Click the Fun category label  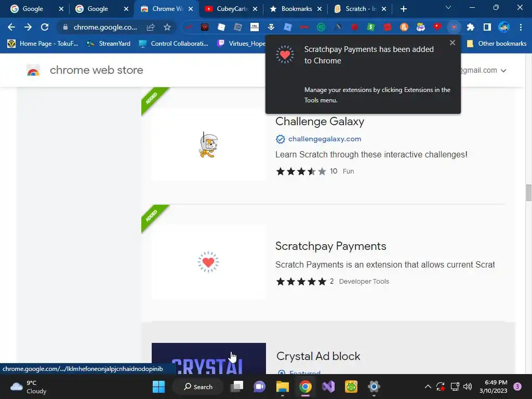pos(349,171)
